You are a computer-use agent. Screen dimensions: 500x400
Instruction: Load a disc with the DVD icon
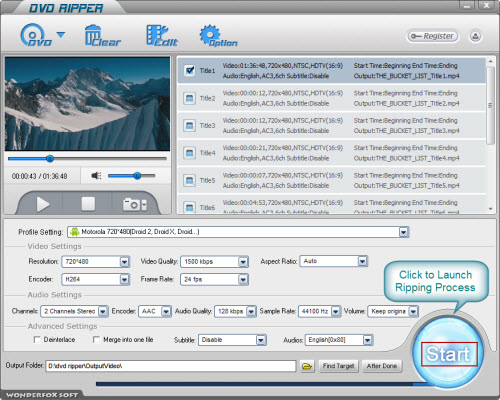coord(36,35)
